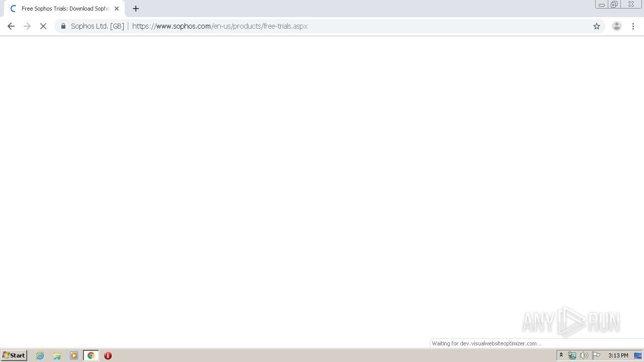Open the Chrome profile avatar
Screen dimensions: 644x362
[617, 26]
